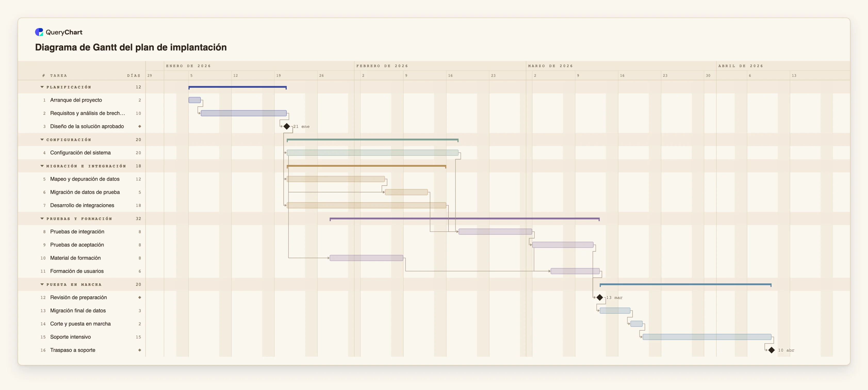Select the Soporte intensivo Gantt bar

coord(707,337)
